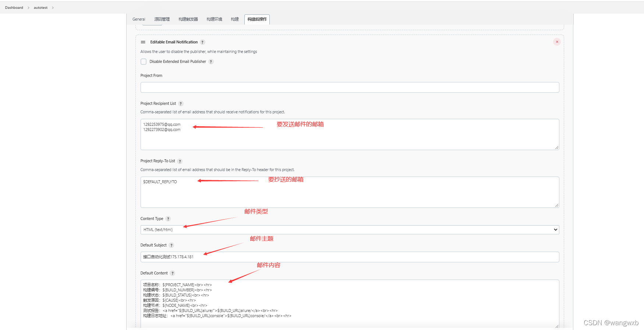Open the Content Type dropdown
This screenshot has height=330, width=644.
click(x=350, y=230)
